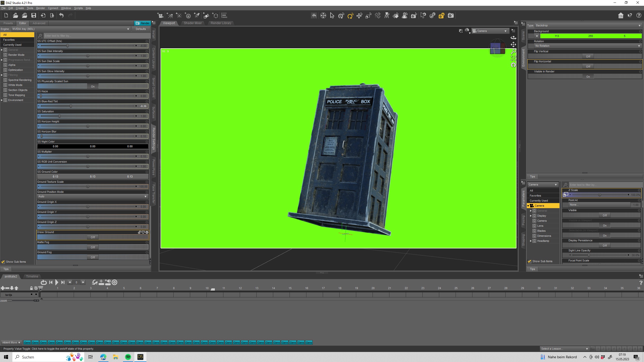This screenshot has width=644, height=362.
Task: Open the Ground Position Mode dropdown
Action: (93, 196)
